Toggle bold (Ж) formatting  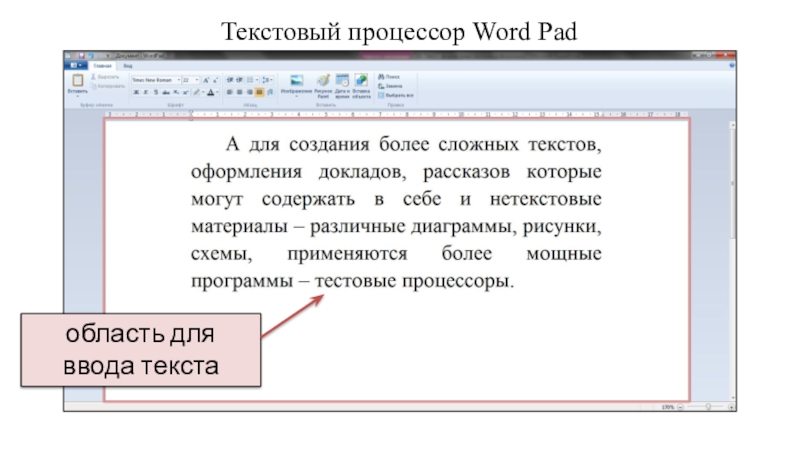136,92
